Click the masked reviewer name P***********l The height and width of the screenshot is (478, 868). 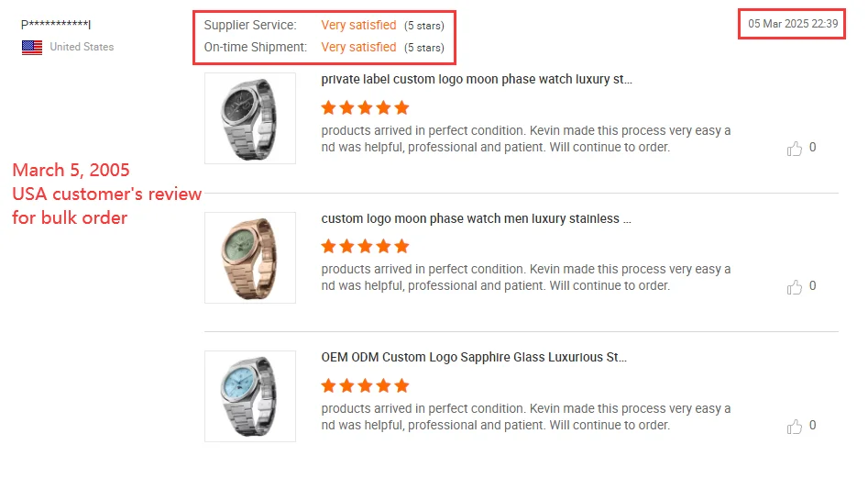[x=56, y=25]
